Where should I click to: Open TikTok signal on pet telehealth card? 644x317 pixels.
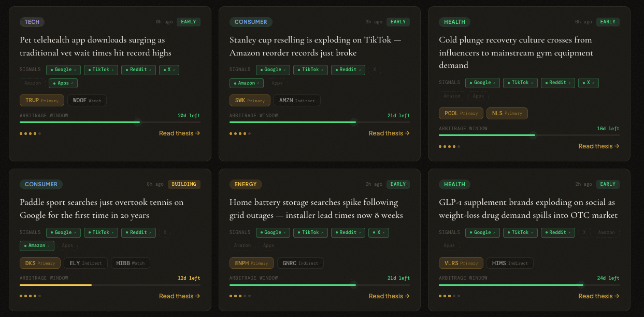101,70
